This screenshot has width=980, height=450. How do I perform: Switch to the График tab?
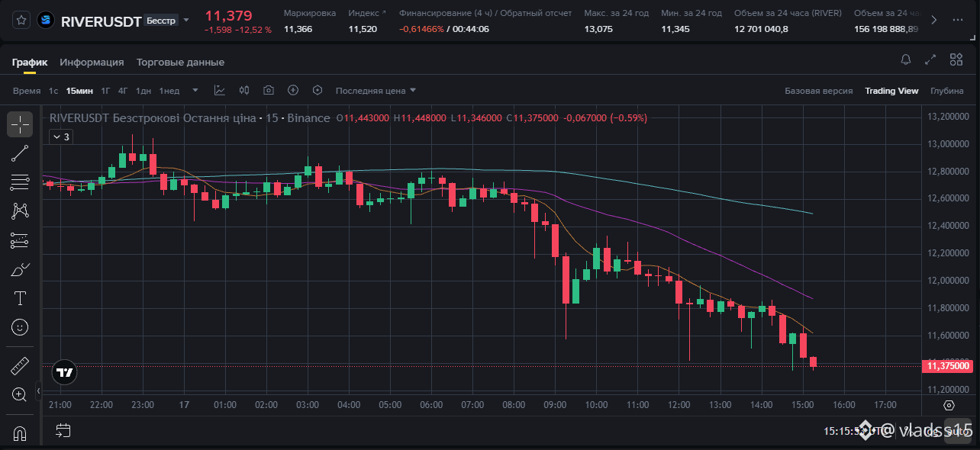click(x=30, y=62)
